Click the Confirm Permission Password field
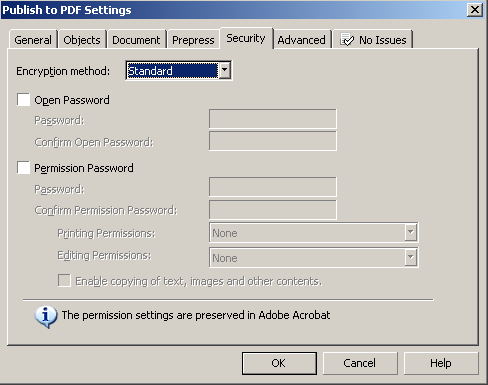The height and width of the screenshot is (385, 488). pos(273,210)
